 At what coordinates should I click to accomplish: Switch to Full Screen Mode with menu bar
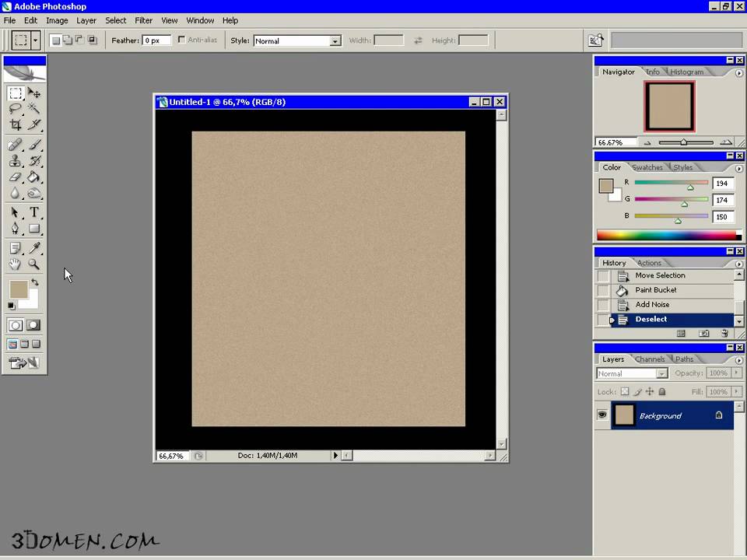tap(24, 344)
